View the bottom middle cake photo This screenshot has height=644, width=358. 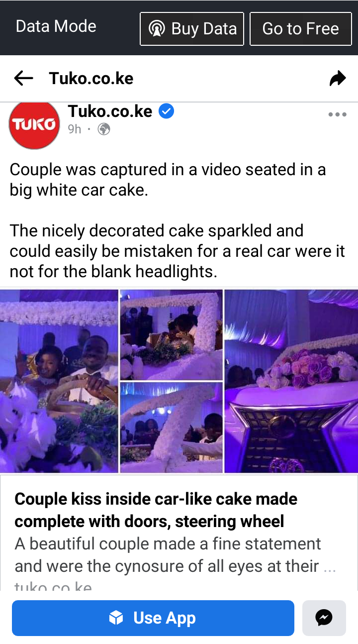click(x=172, y=428)
